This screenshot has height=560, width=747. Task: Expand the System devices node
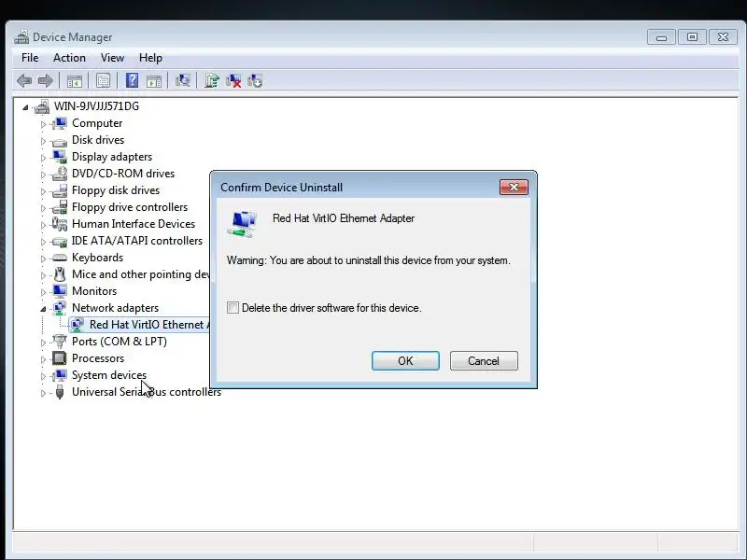point(43,376)
